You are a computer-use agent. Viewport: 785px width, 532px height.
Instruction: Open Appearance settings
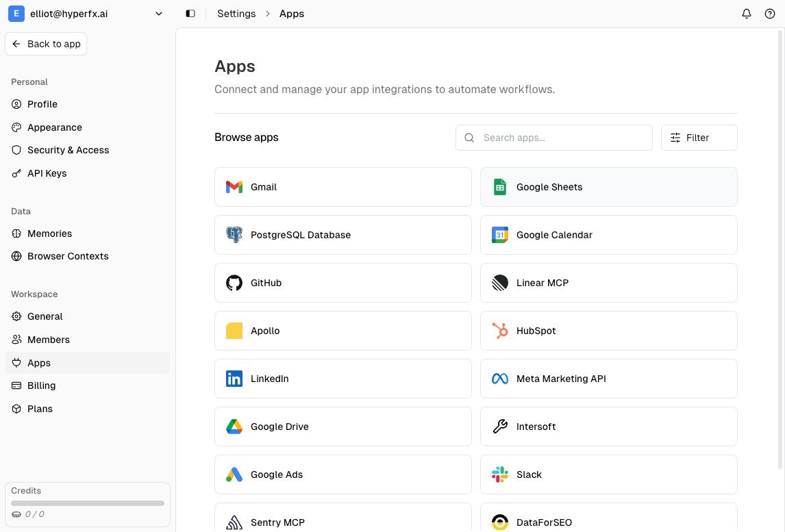pos(88,127)
